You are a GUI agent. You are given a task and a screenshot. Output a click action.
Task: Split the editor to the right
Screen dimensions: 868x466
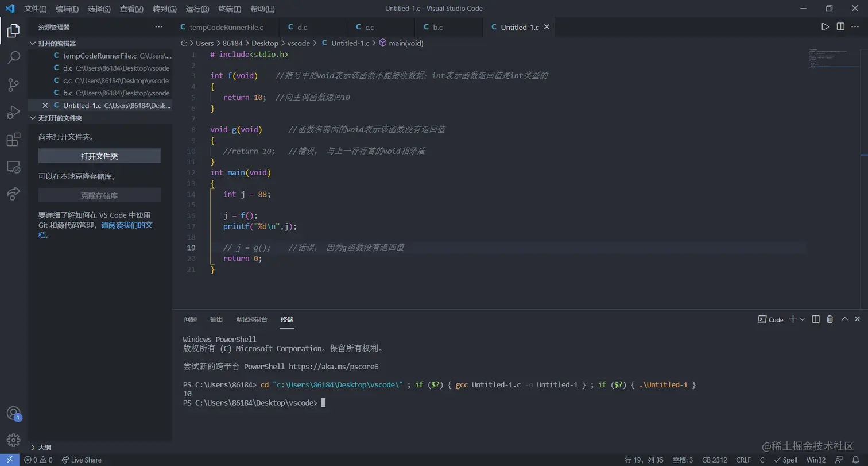point(840,27)
